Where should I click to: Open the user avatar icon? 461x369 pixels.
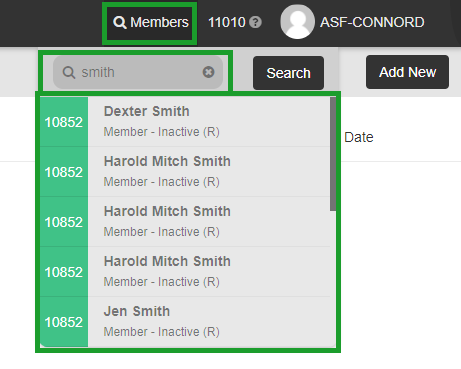[x=297, y=22]
